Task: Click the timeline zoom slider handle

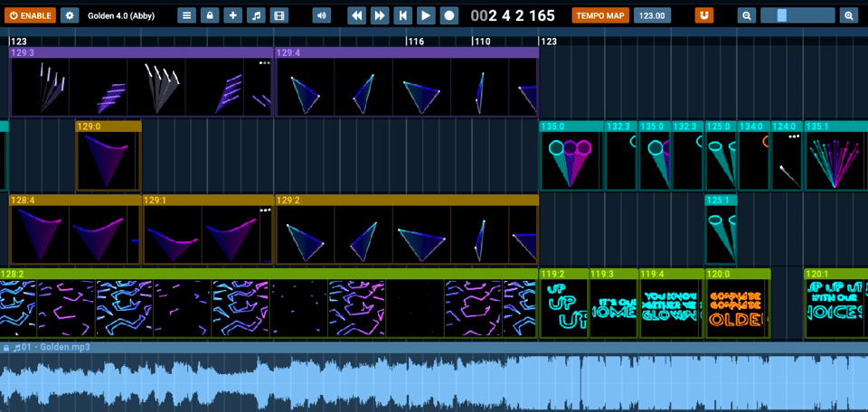Action: click(781, 15)
